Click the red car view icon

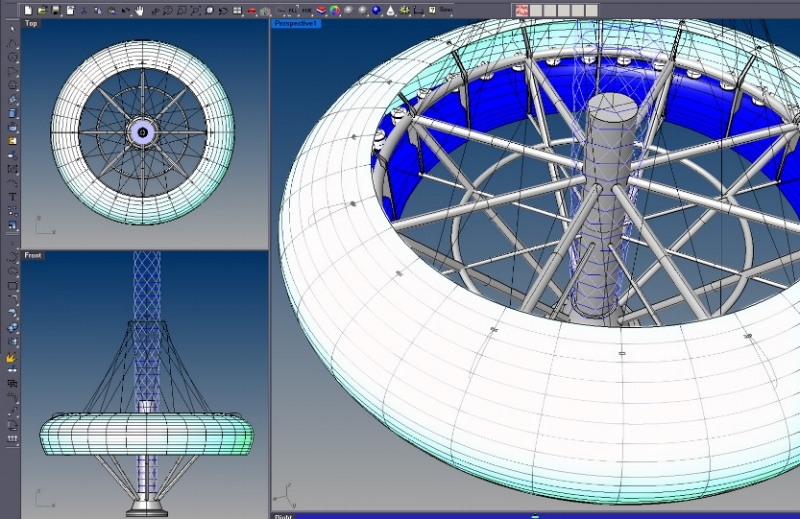[251, 10]
